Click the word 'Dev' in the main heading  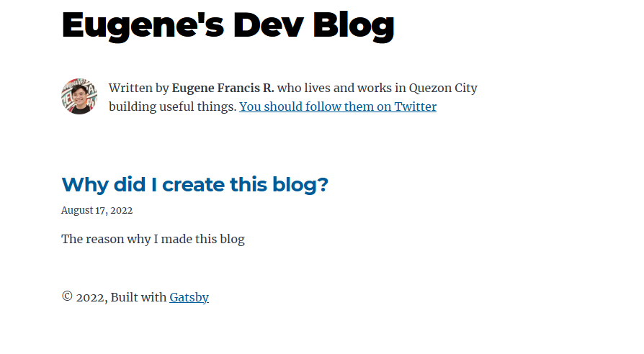click(268, 25)
